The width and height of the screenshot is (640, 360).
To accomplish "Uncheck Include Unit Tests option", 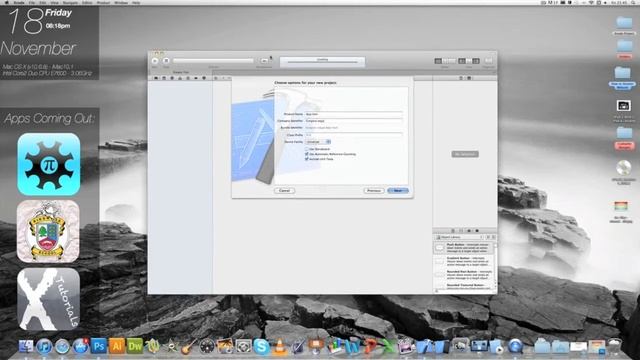I will (x=307, y=159).
